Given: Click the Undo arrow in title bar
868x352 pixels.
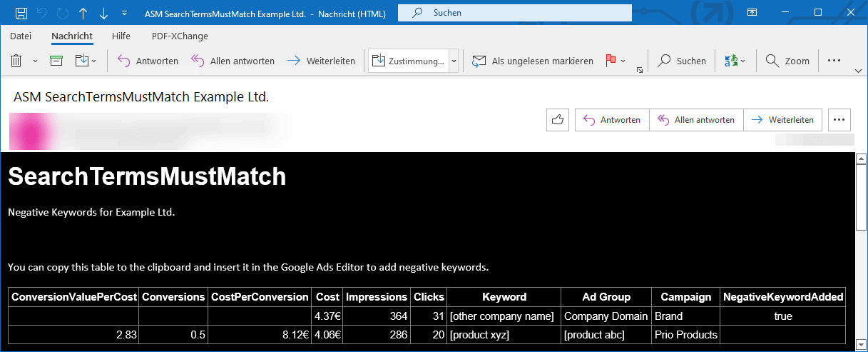Looking at the screenshot, I should [42, 13].
